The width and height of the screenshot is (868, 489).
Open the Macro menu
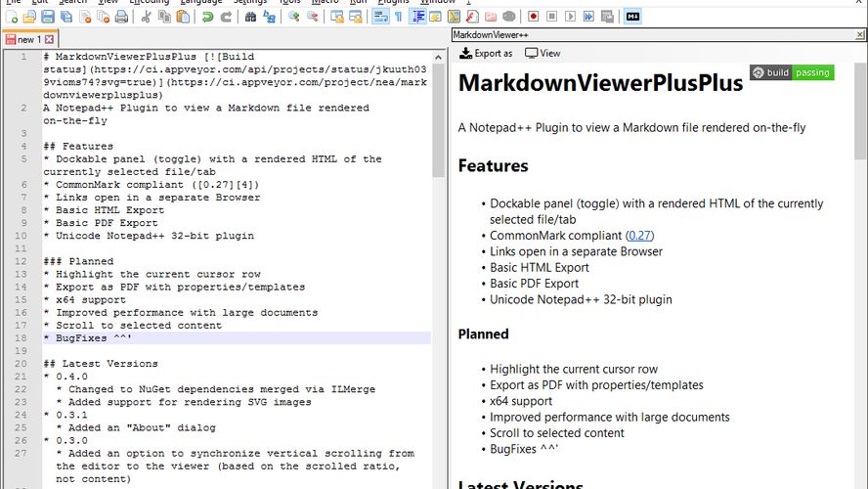pos(325,2)
